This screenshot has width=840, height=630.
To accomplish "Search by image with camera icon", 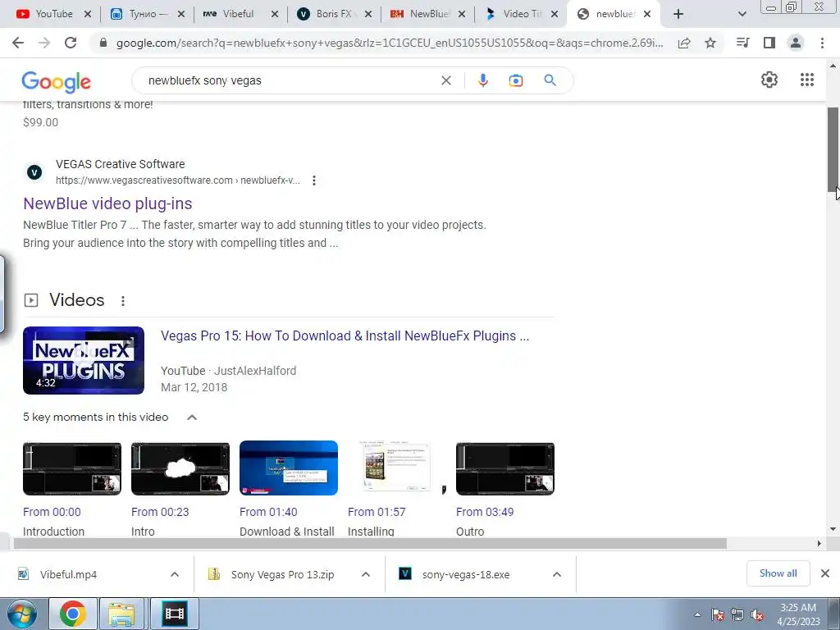I will (515, 80).
